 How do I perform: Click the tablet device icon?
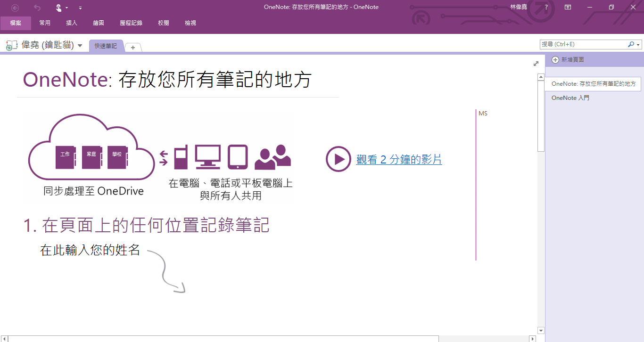(238, 157)
